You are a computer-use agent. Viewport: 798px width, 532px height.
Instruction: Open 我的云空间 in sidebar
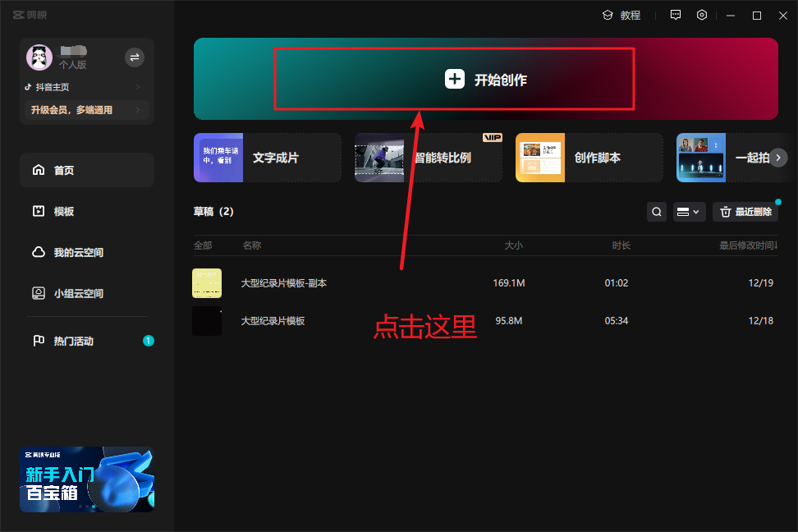[x=78, y=252]
